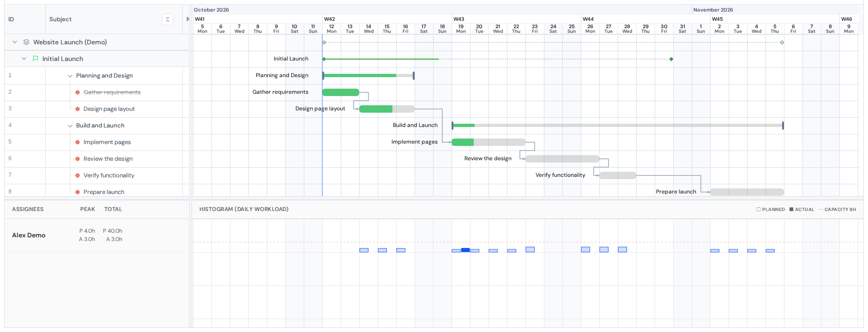Viewport: 868px width, 332px height.
Task: Click the TOTAL column header
Action: coord(113,209)
